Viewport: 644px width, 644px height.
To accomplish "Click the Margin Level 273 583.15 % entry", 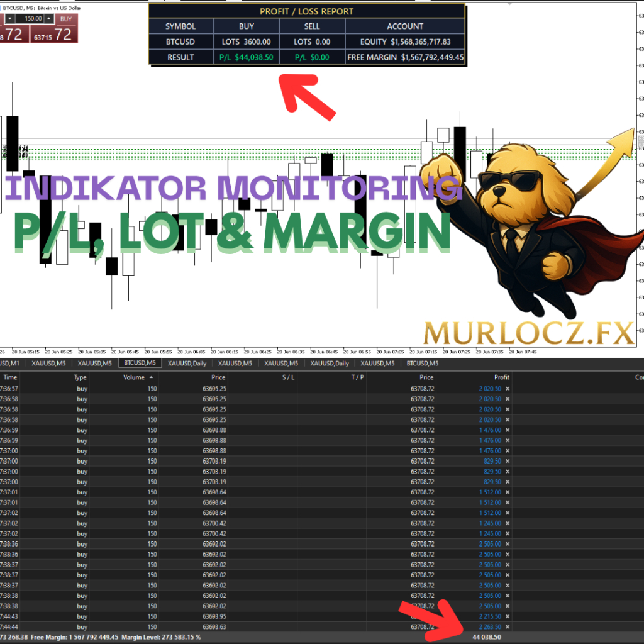I will tap(161, 637).
